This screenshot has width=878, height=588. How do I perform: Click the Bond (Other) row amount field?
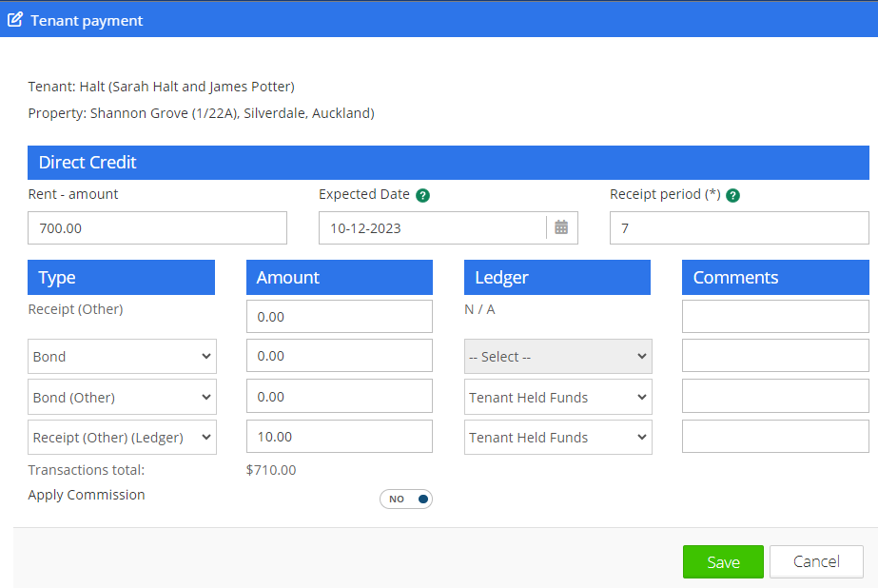(340, 397)
